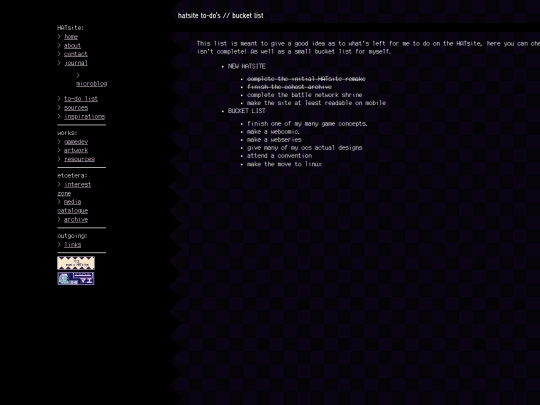Click 'finish one of my many game concepts' item
The image size is (540, 405).
click(x=307, y=124)
